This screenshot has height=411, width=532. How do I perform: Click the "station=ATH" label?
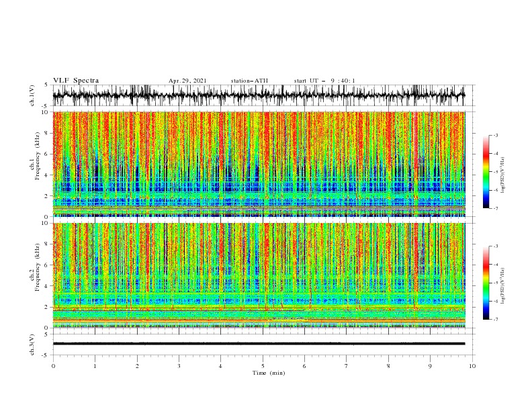point(249,81)
